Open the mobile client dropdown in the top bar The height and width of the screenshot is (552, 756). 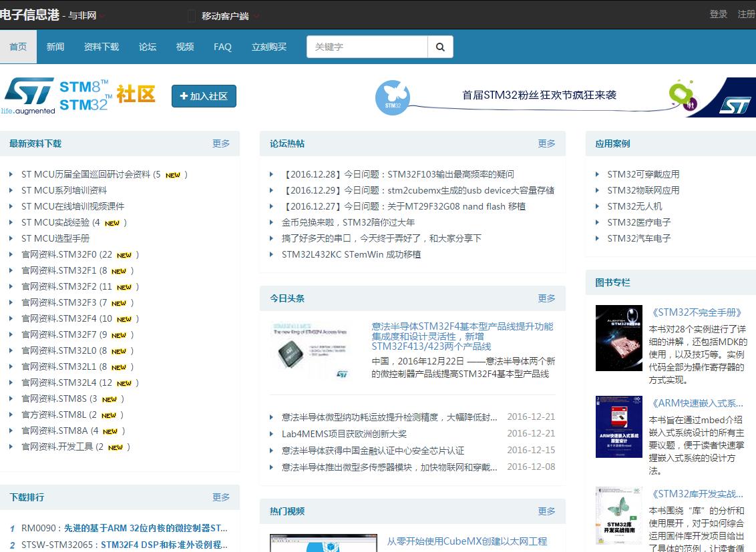[x=224, y=16]
